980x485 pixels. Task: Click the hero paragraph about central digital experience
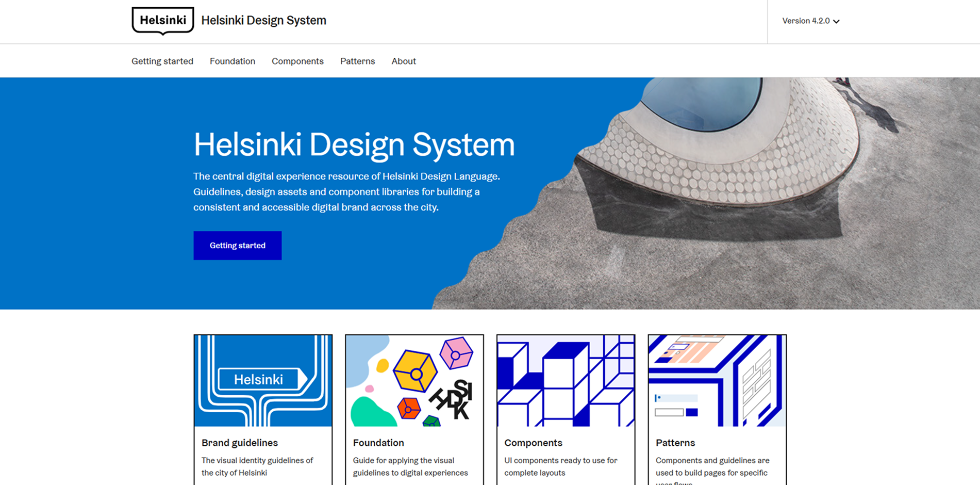point(346,192)
